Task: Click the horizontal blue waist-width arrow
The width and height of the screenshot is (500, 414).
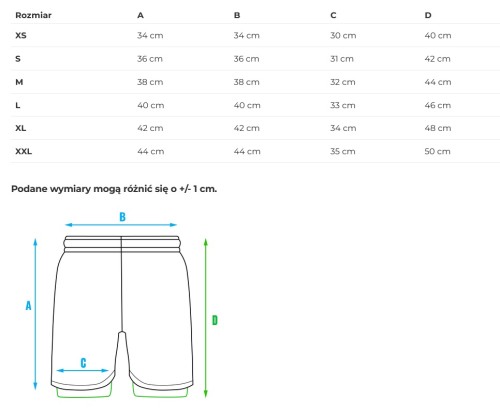Action: (121, 225)
